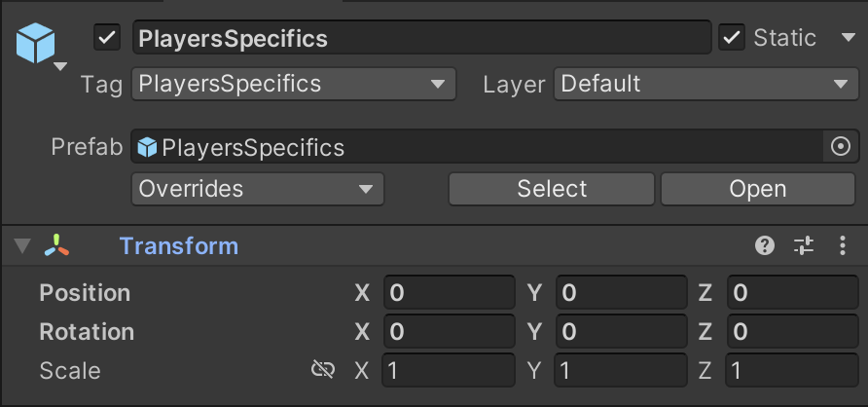Viewport: 868px width, 407px height.
Task: Click the GameObject name field PlayersSpecifics
Action: tap(421, 38)
